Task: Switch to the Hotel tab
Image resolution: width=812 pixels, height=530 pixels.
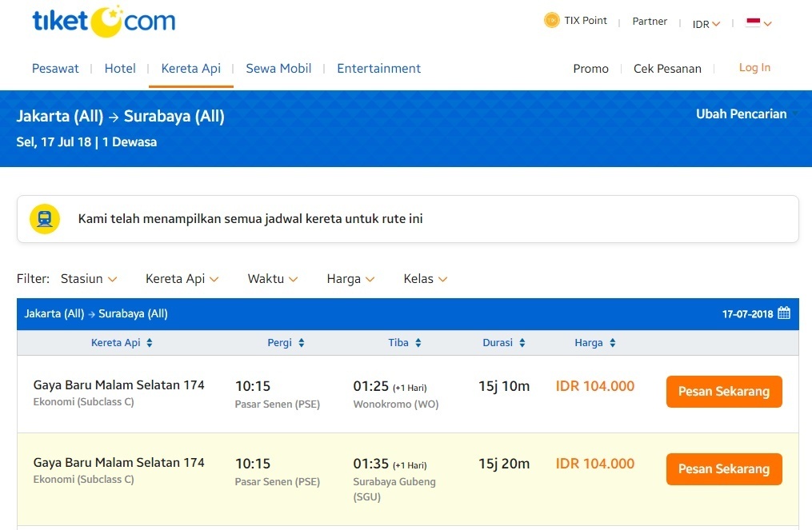Action: coord(120,69)
